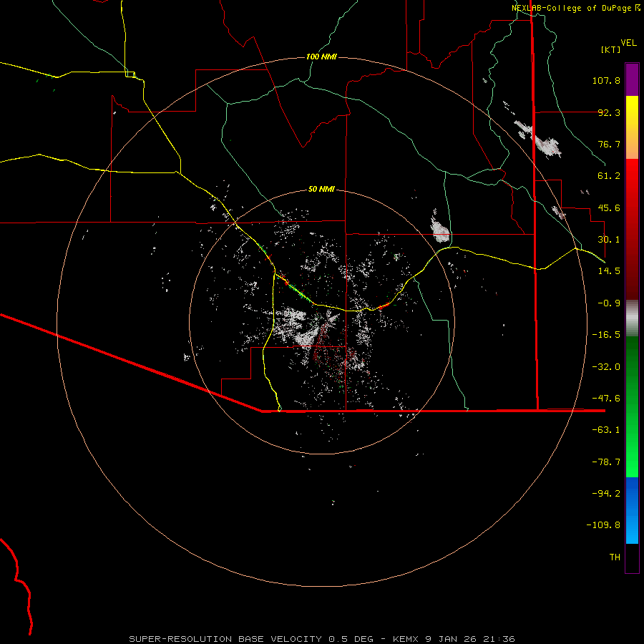
Task: Click the -63.1 legend value
Action: [606, 430]
